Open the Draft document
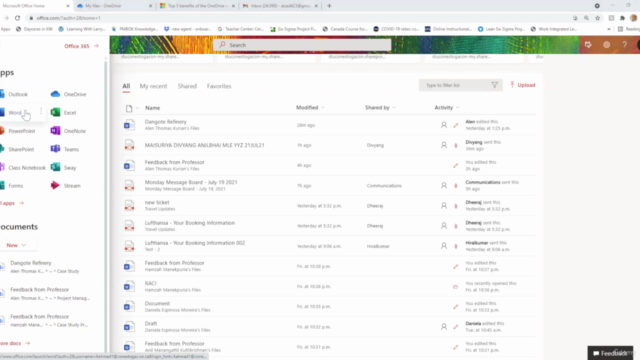 coord(151,324)
